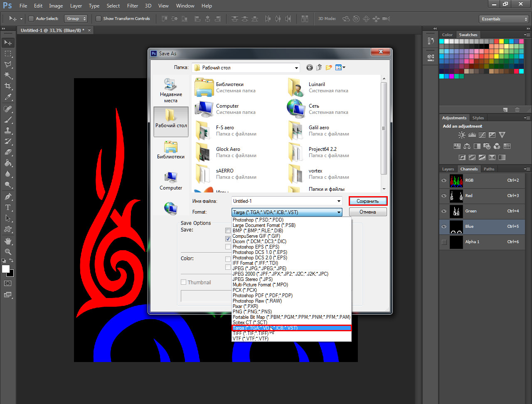Open the Adjustments panel options menu
The image size is (532, 404).
click(x=527, y=118)
